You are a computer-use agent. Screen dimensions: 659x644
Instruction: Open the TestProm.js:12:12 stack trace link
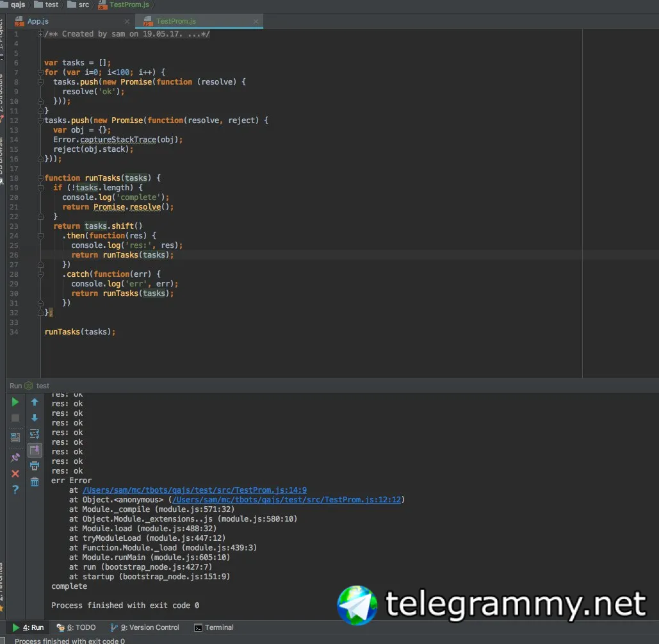tap(286, 500)
